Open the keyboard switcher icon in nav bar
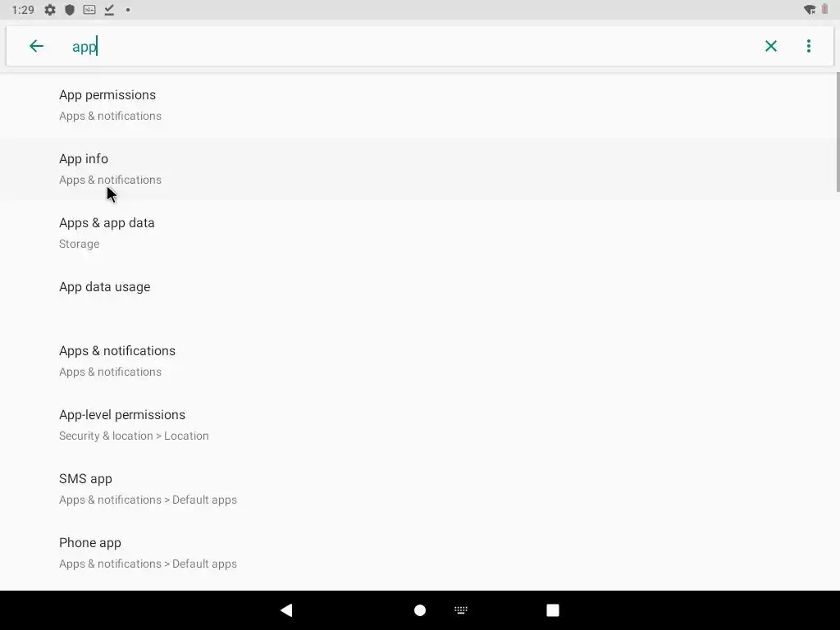 [x=461, y=609]
